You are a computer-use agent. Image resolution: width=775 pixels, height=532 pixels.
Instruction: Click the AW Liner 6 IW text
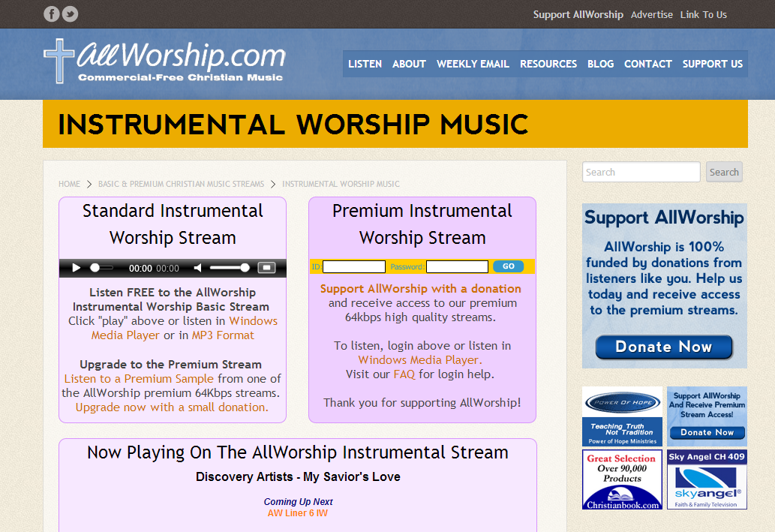click(x=298, y=513)
